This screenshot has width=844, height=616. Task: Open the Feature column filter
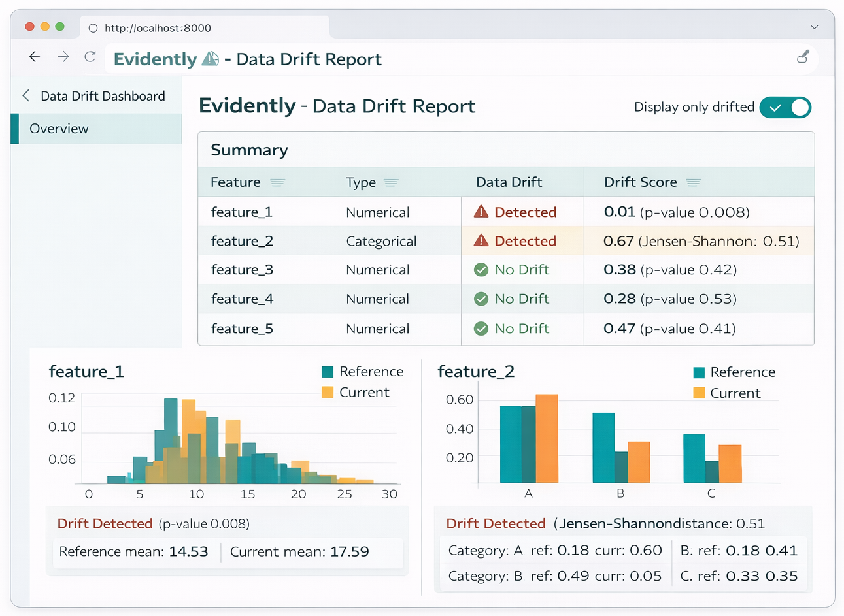[x=277, y=183]
